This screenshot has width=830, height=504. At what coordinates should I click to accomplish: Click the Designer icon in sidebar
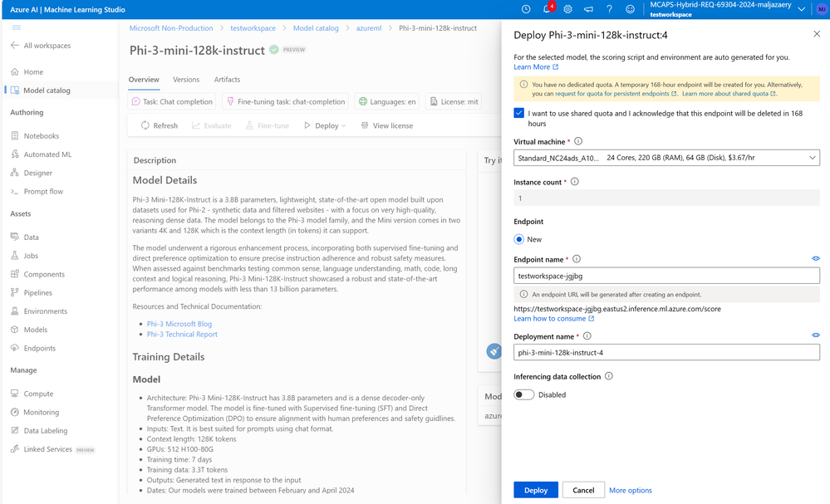[x=15, y=173]
